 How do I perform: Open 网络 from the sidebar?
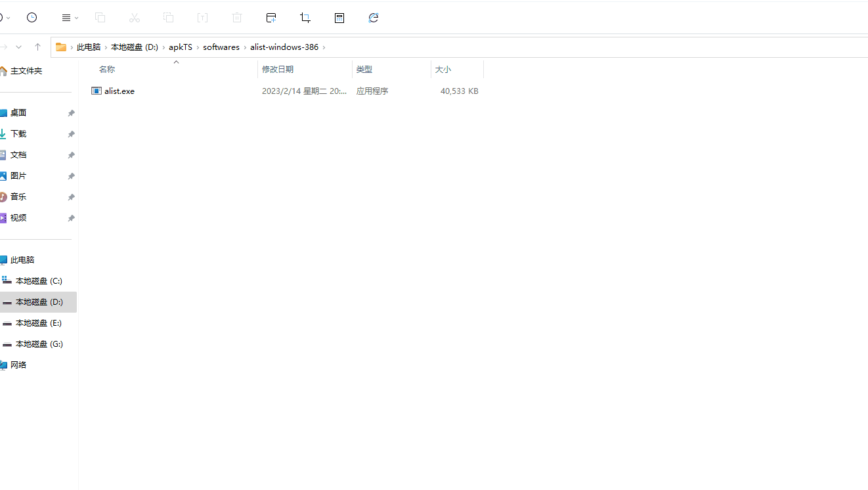tap(18, 365)
